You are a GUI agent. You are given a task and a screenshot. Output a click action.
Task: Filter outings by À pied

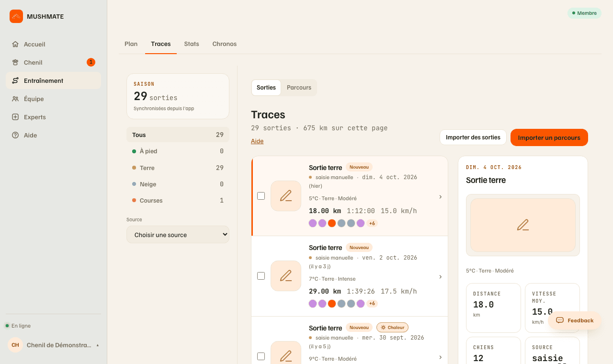click(178, 151)
